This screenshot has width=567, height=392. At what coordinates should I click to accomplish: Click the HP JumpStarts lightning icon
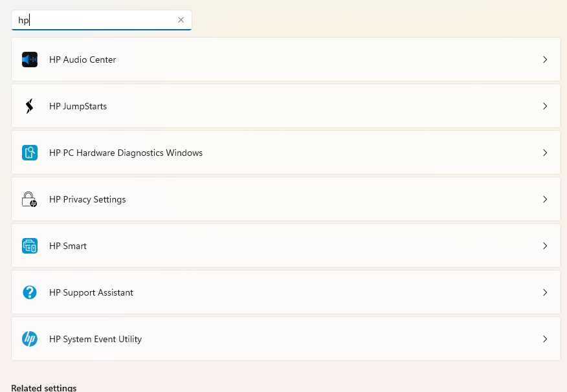(x=30, y=106)
